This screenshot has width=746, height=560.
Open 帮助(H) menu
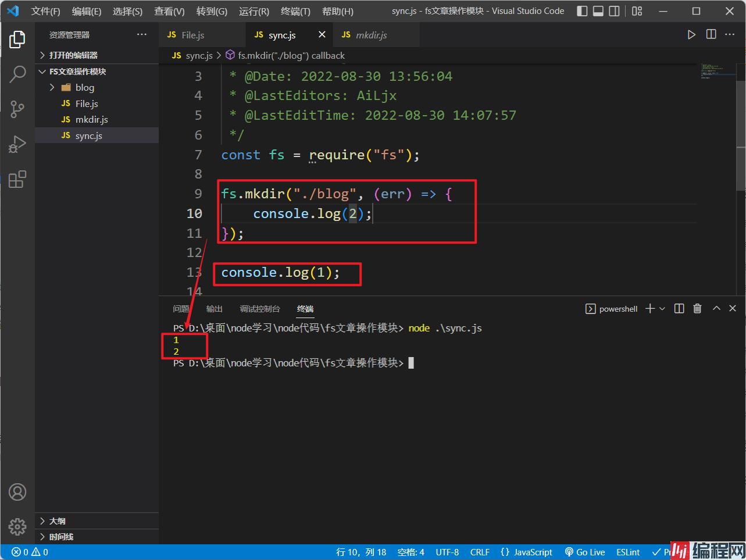337,11
